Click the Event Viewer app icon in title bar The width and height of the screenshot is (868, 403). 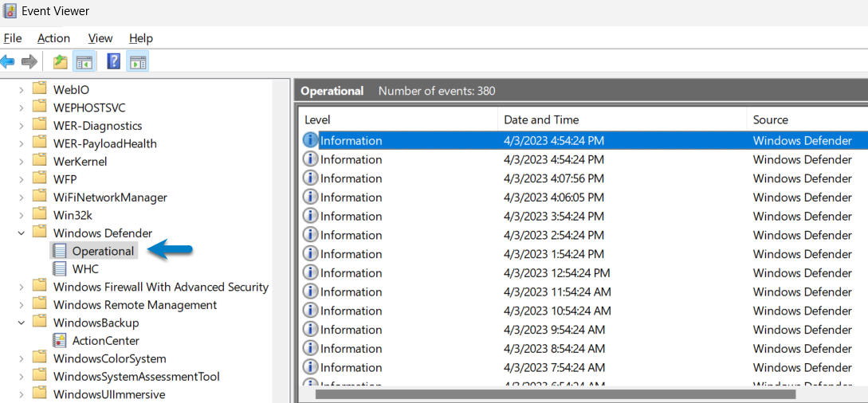click(10, 10)
